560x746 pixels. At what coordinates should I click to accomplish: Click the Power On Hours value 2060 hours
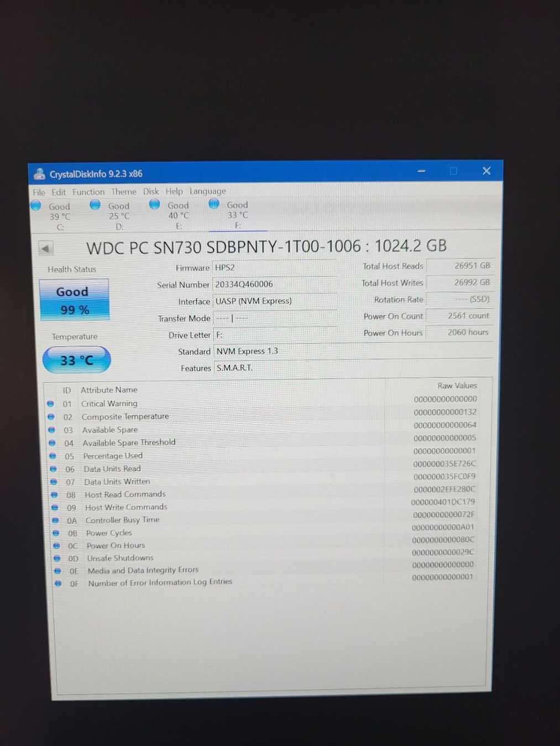[459, 332]
